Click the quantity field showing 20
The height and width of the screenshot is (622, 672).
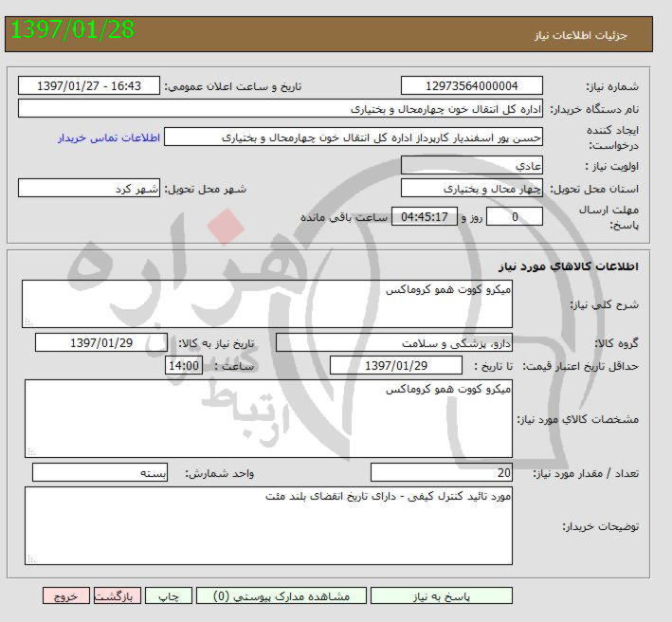442,472
